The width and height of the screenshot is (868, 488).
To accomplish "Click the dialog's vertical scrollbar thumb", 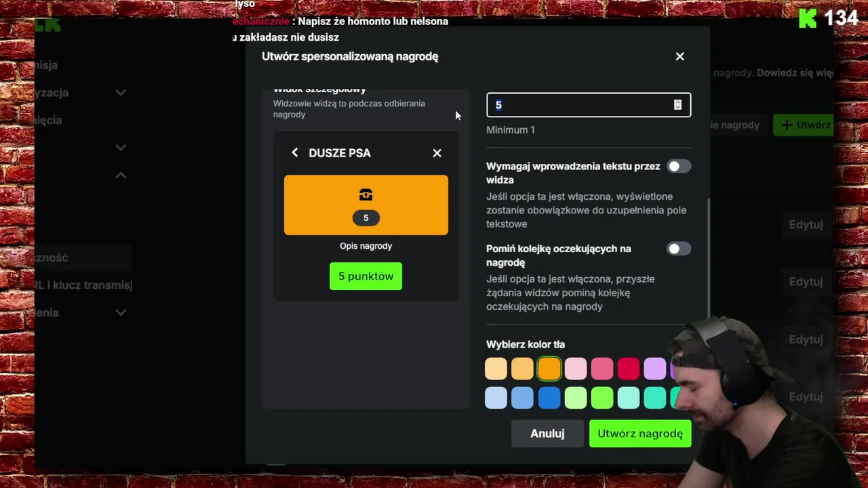I will pos(709,258).
